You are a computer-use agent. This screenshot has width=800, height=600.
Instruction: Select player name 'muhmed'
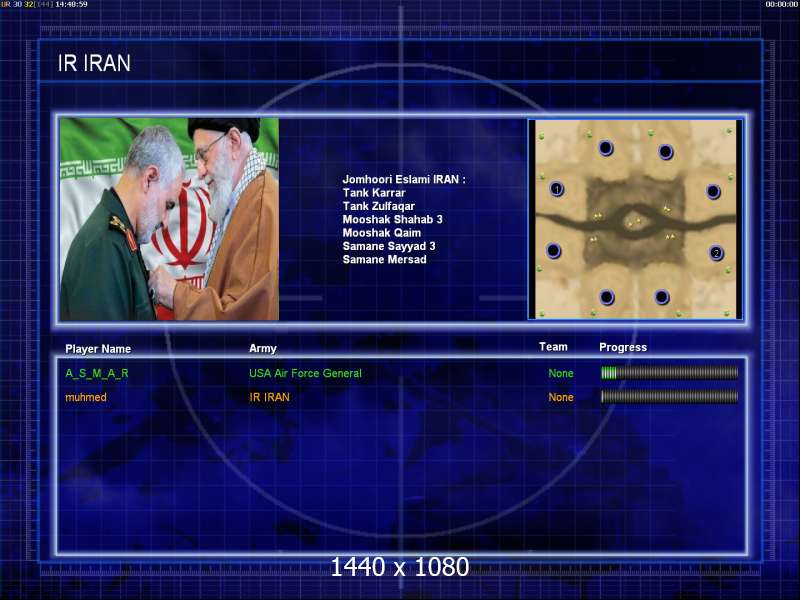pos(86,397)
